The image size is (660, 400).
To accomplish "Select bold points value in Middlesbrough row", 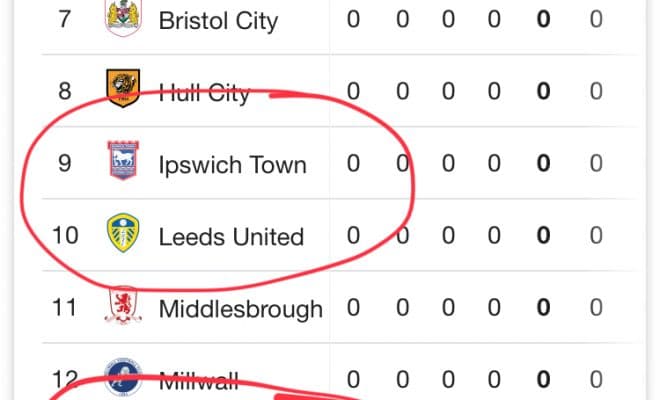I will pos(543,307).
